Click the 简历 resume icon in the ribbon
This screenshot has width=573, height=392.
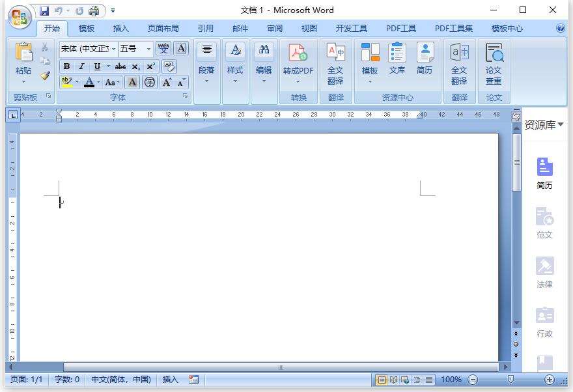pos(425,59)
